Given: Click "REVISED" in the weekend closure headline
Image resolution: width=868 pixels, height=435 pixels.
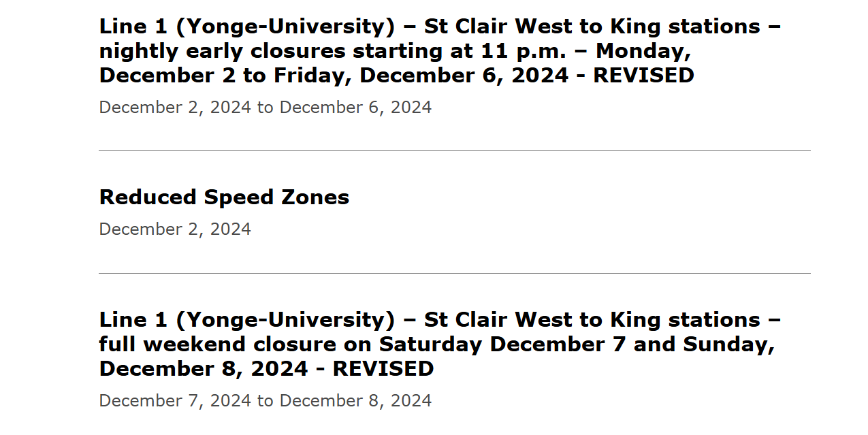Looking at the screenshot, I should 383,369.
